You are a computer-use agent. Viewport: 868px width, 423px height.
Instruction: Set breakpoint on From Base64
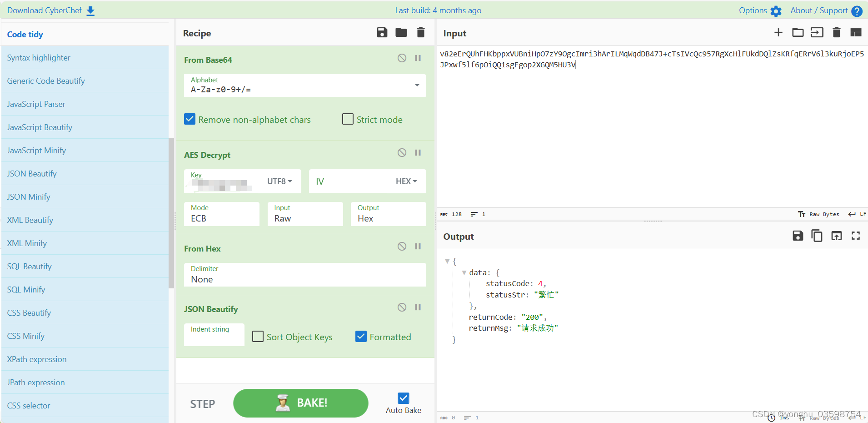[x=418, y=58]
